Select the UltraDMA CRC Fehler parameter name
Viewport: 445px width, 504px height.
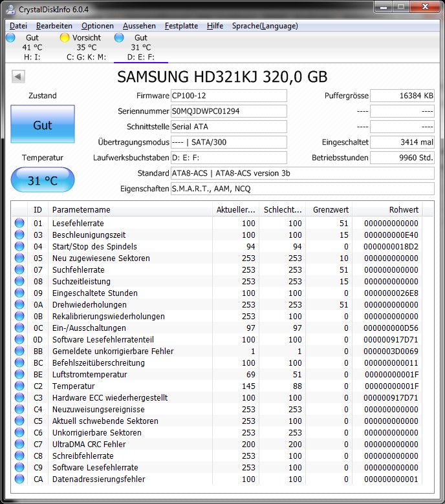(89, 444)
